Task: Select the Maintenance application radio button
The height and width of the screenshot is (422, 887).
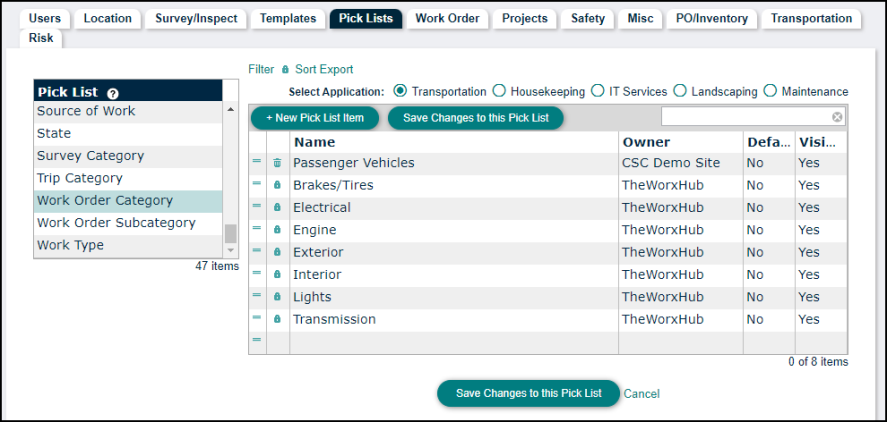Action: [770, 91]
